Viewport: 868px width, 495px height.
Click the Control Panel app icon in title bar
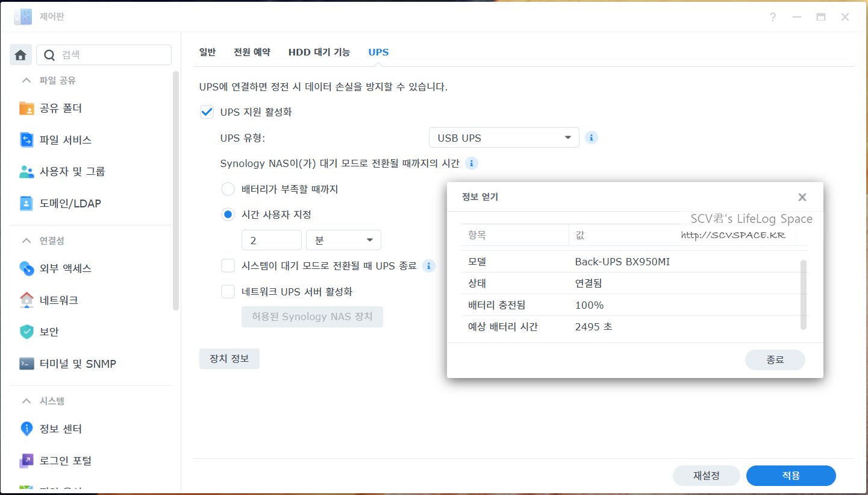23,17
